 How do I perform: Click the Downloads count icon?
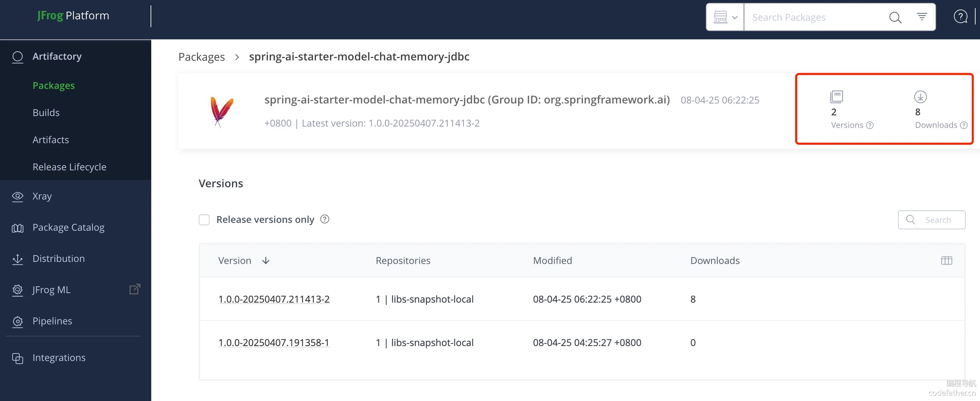[920, 97]
